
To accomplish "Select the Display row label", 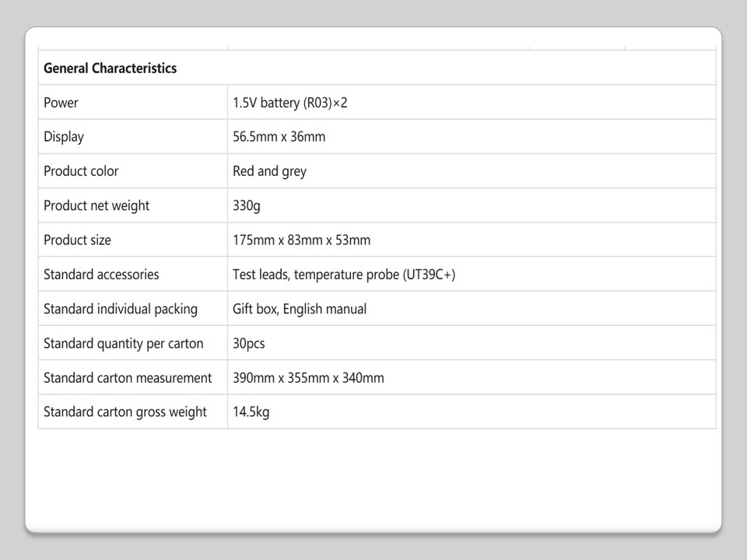I will pyautogui.click(x=64, y=137).
